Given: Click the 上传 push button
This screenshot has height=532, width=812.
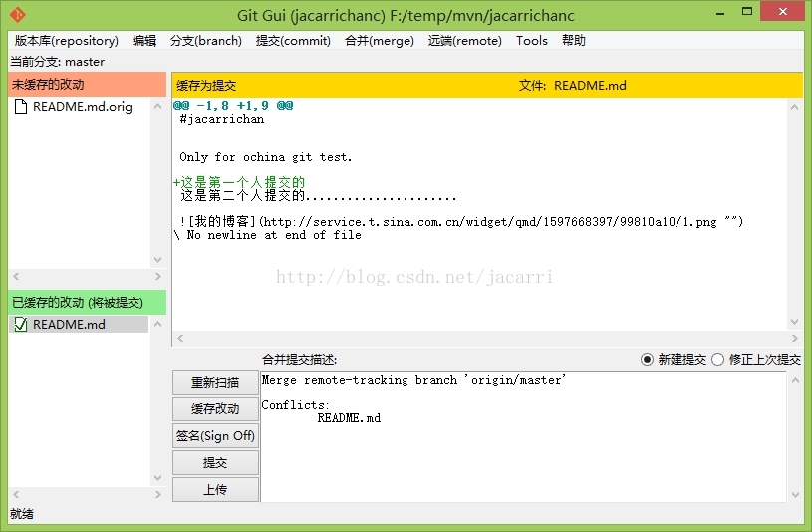Looking at the screenshot, I should [215, 490].
